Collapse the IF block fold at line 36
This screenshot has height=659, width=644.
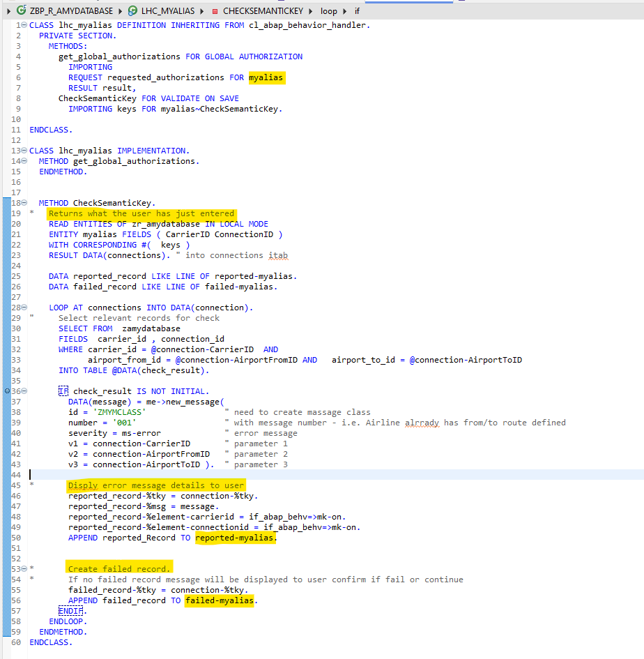pyautogui.click(x=24, y=391)
